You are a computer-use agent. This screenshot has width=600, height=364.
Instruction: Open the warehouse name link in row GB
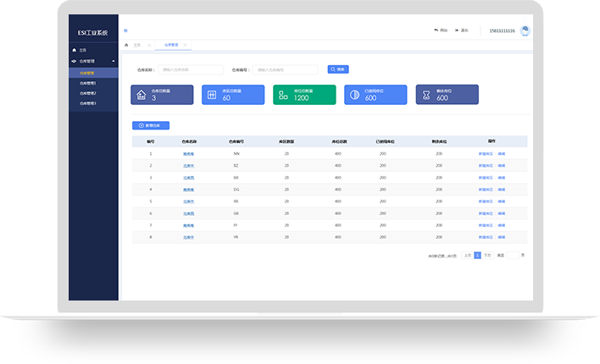189,213
